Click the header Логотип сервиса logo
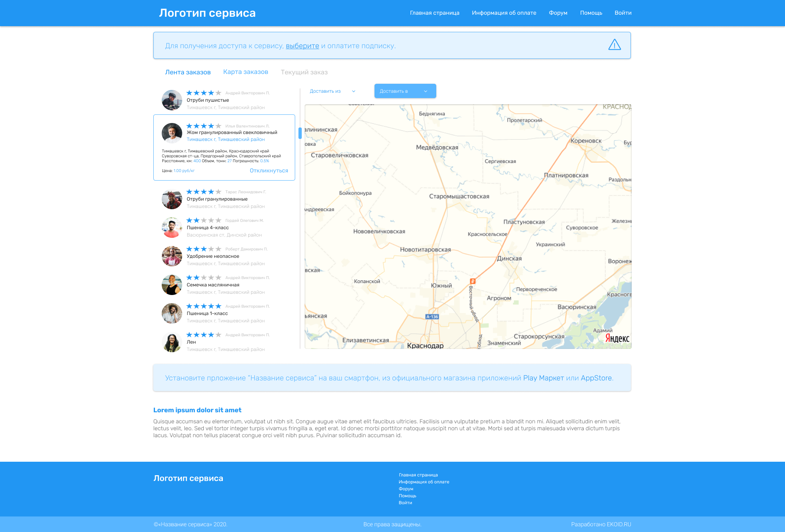 pos(207,13)
